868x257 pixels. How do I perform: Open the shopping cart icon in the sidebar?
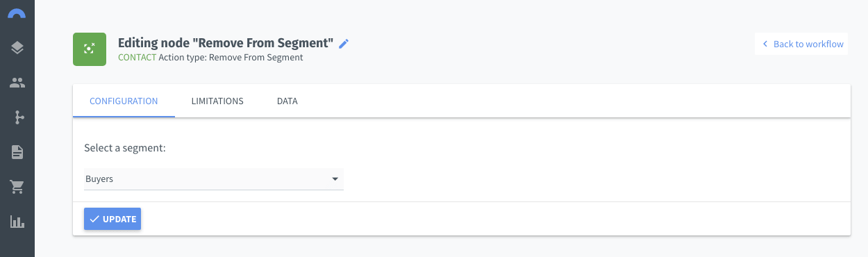coord(17,187)
